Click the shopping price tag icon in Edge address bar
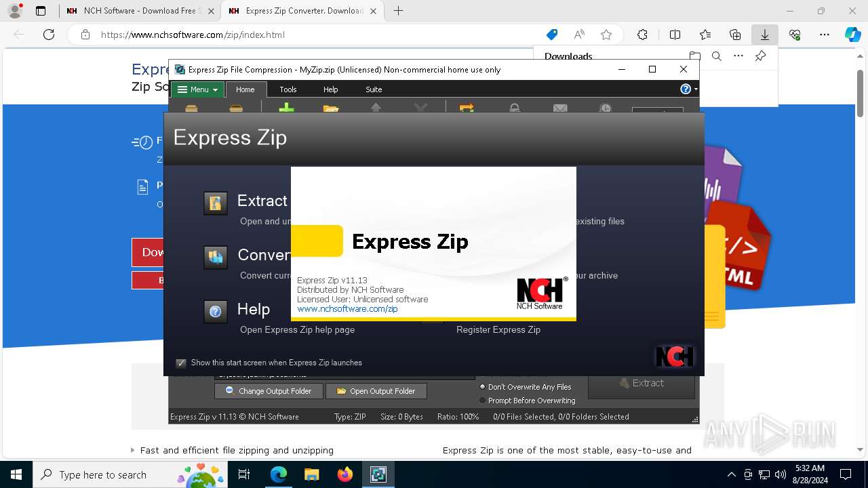This screenshot has width=868, height=488. 552,35
